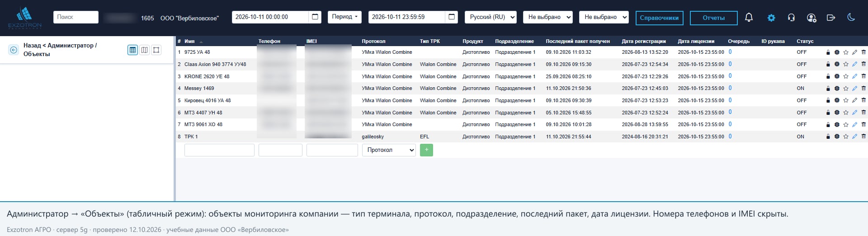Open the Период dropdown

point(344,17)
